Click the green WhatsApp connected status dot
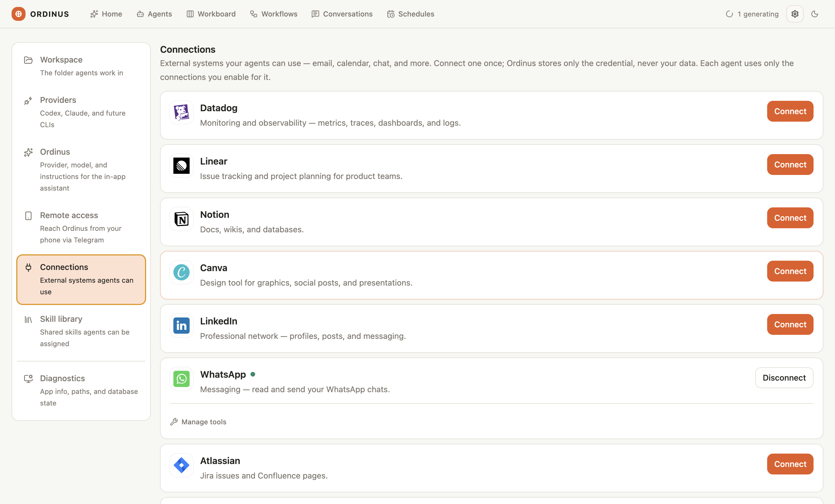This screenshot has width=835, height=504. pyautogui.click(x=253, y=374)
